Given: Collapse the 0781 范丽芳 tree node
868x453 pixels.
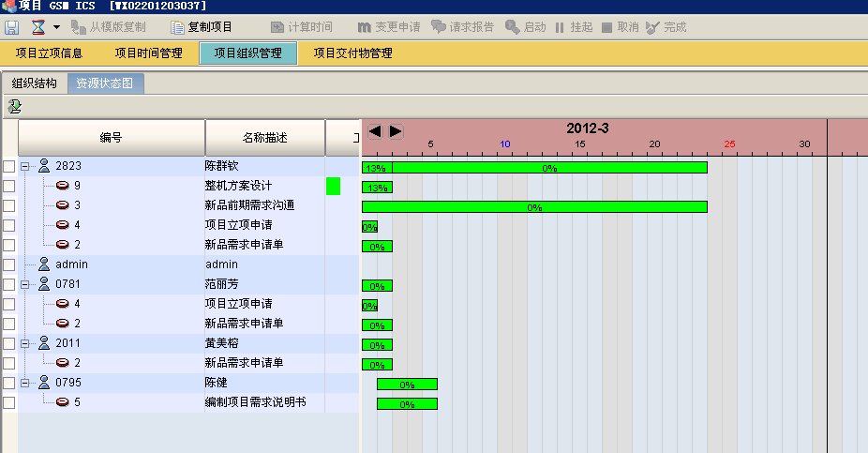Looking at the screenshot, I should [25, 284].
